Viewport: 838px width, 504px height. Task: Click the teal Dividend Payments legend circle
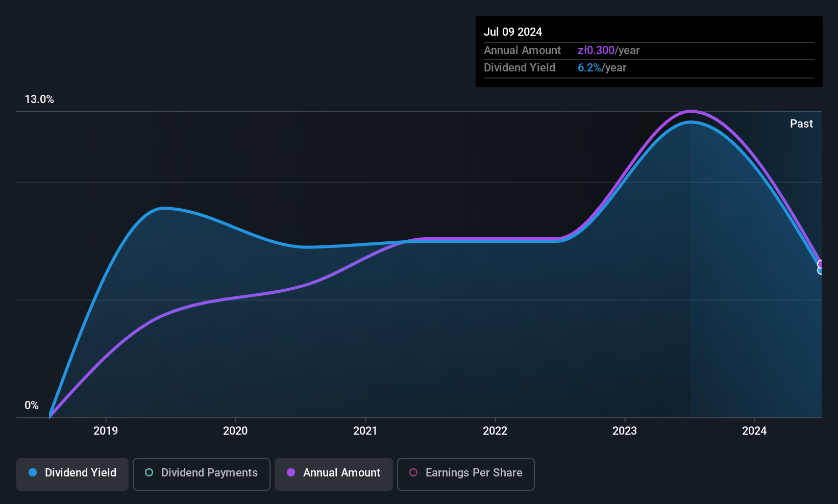(x=149, y=472)
